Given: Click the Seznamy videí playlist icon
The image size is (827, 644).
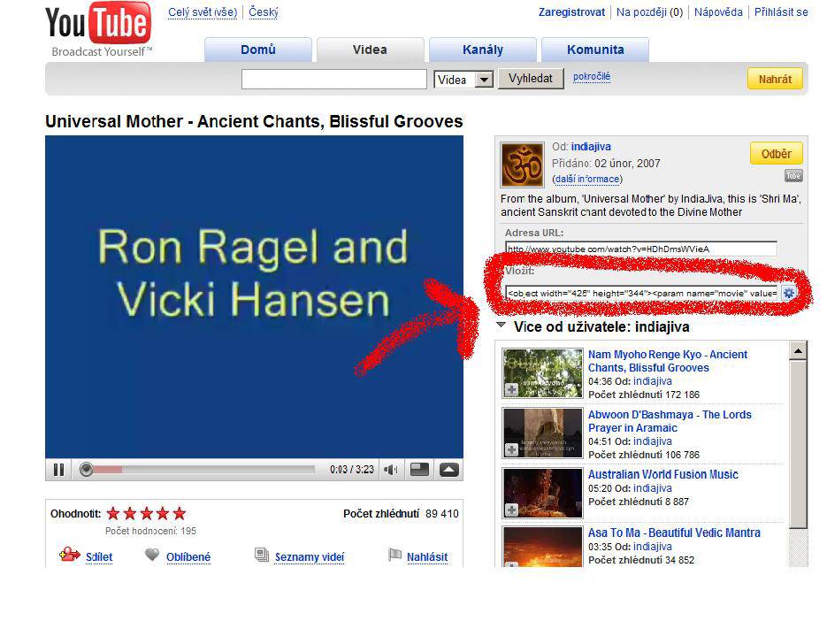Looking at the screenshot, I should [x=262, y=556].
